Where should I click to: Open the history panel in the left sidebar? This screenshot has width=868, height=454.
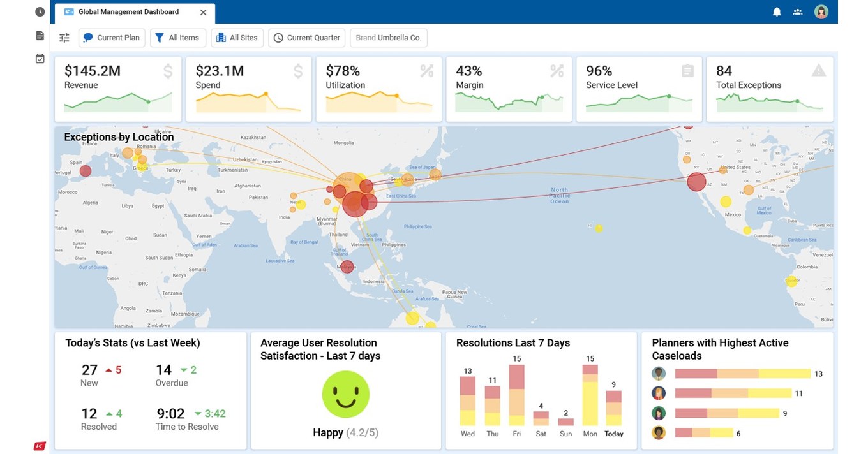coord(40,11)
